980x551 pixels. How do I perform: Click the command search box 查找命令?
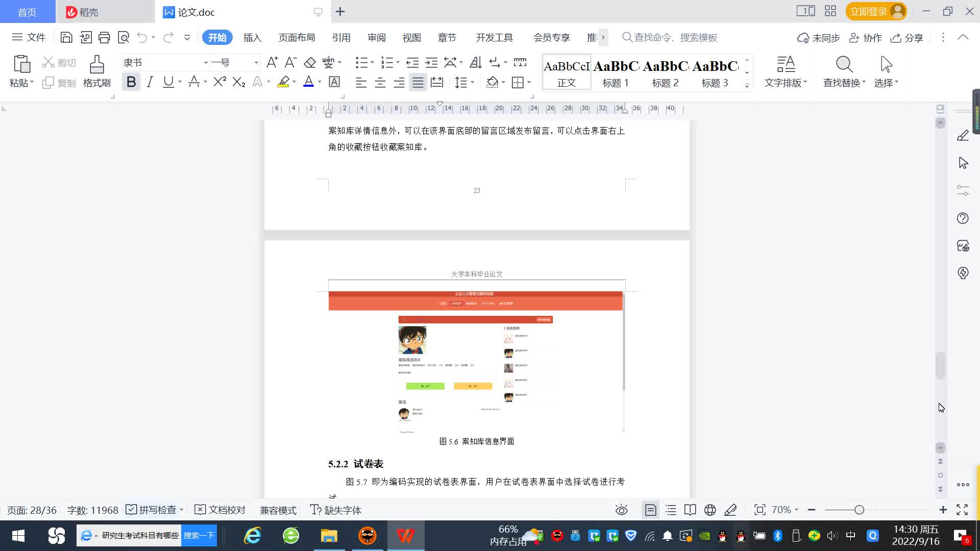coord(675,38)
